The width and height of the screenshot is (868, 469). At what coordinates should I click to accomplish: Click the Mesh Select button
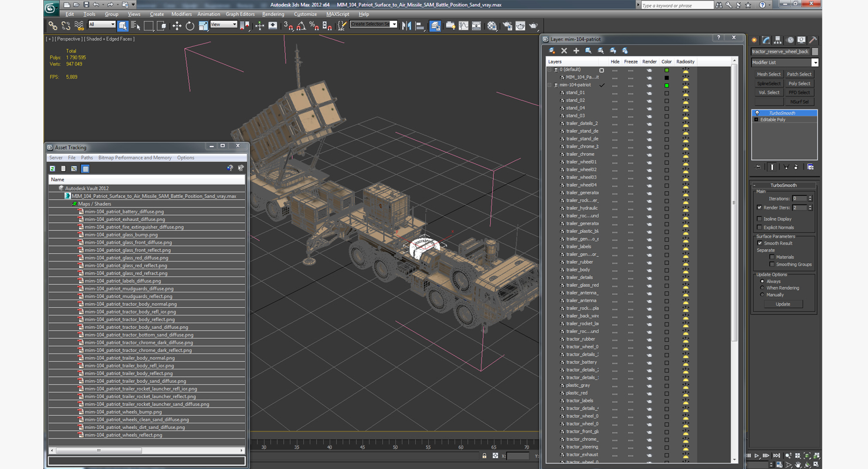768,74
